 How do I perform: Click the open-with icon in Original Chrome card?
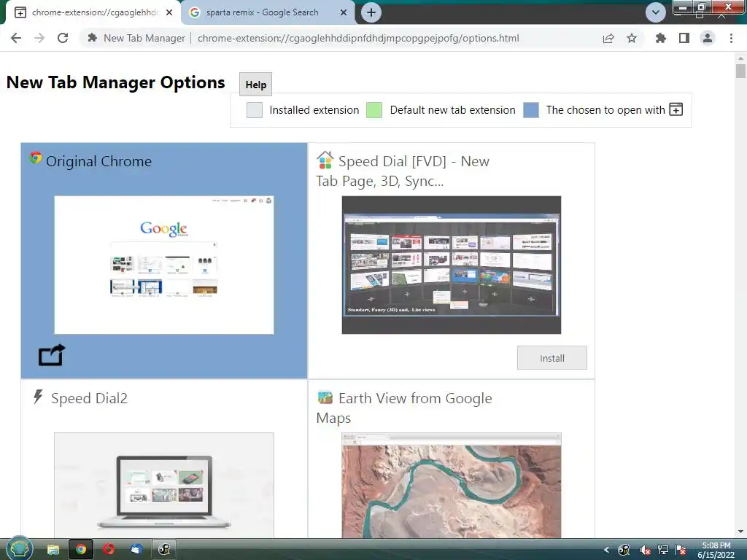click(52, 355)
